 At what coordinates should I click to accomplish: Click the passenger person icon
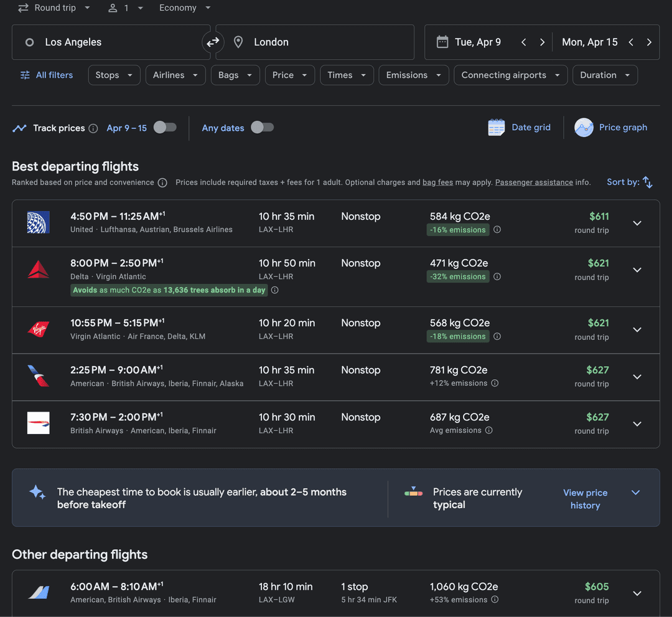tap(113, 7)
